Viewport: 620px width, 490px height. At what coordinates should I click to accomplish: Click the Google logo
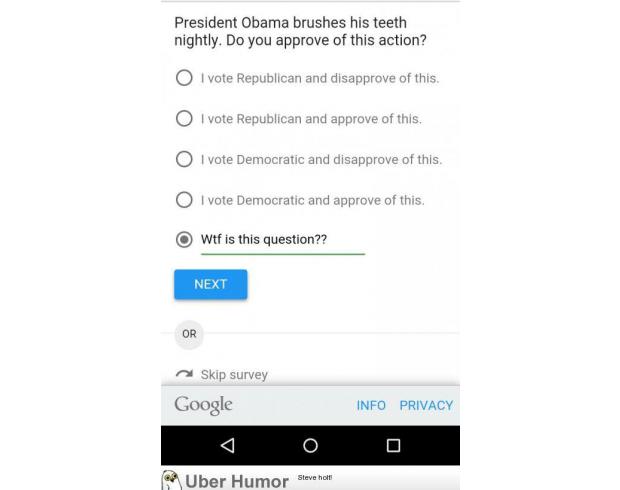click(x=203, y=405)
